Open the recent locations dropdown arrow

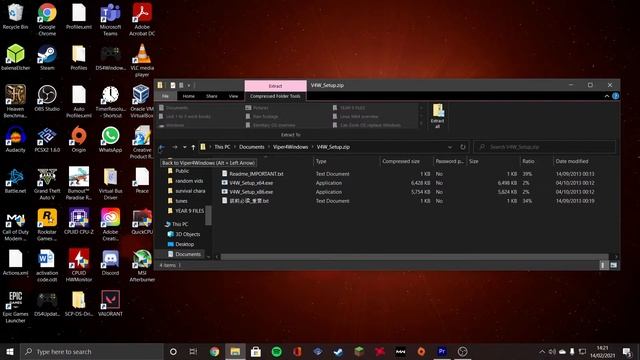point(184,147)
